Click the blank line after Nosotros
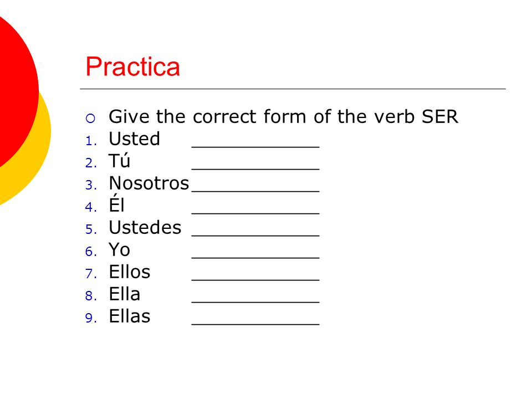Viewport: 532px width, 399px height. point(255,191)
